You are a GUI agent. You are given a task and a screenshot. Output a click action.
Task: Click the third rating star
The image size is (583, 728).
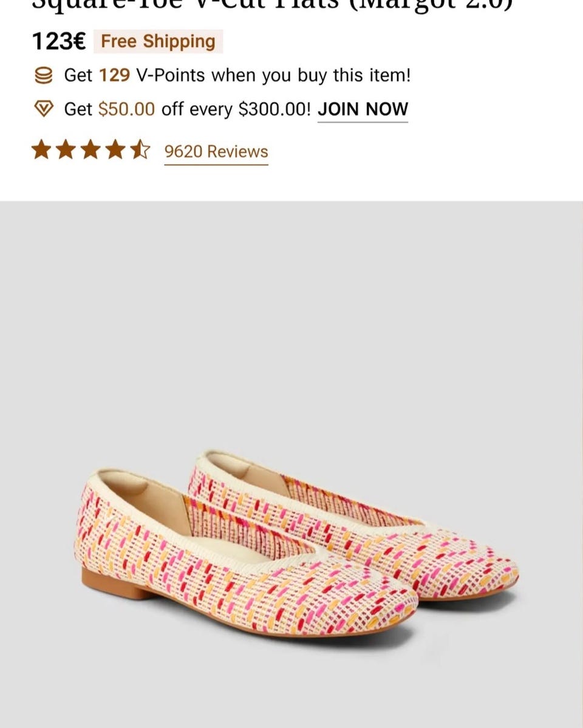click(90, 149)
